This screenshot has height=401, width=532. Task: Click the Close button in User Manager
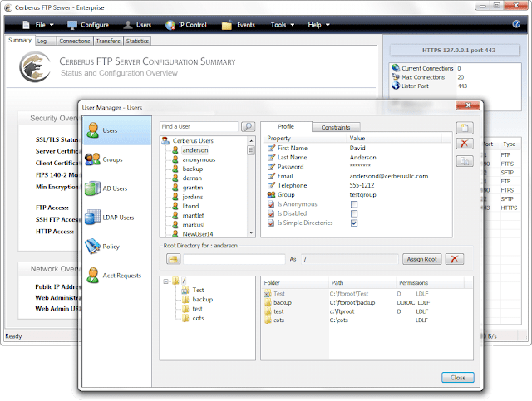[458, 377]
